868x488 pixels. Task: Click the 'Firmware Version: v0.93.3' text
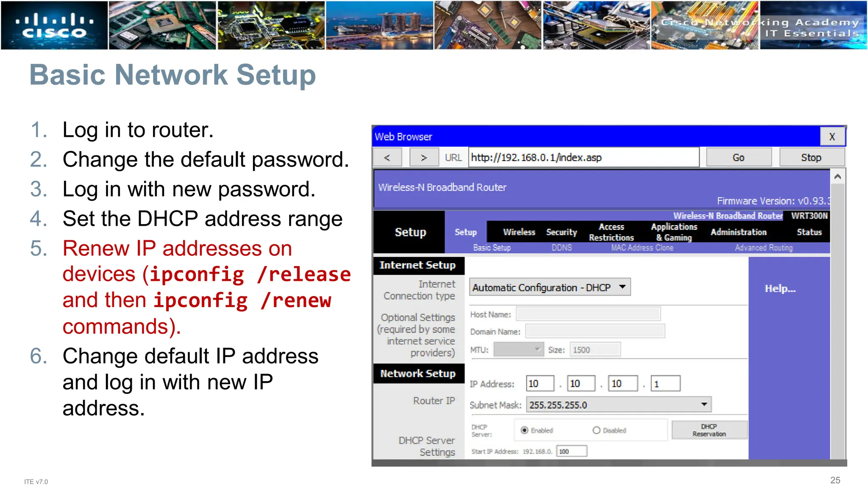tap(773, 201)
